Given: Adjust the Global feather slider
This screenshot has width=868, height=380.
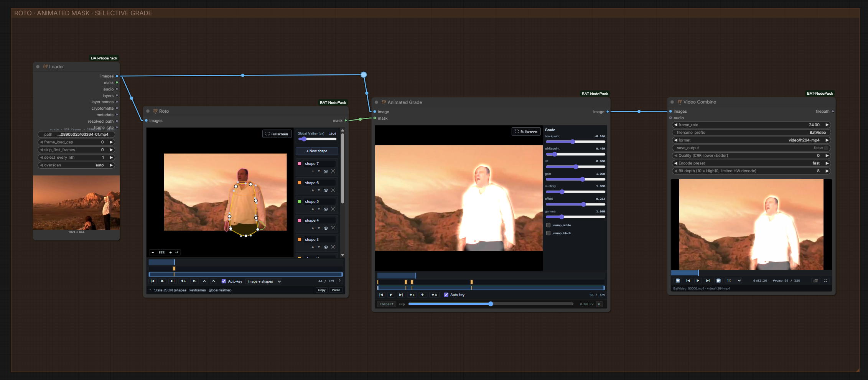Looking at the screenshot, I should pyautogui.click(x=317, y=139).
